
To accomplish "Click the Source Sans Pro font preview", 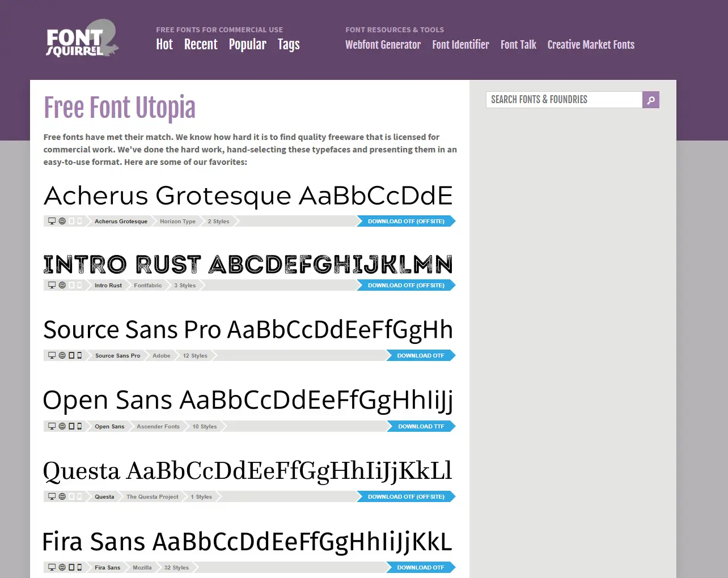I will pos(248,330).
